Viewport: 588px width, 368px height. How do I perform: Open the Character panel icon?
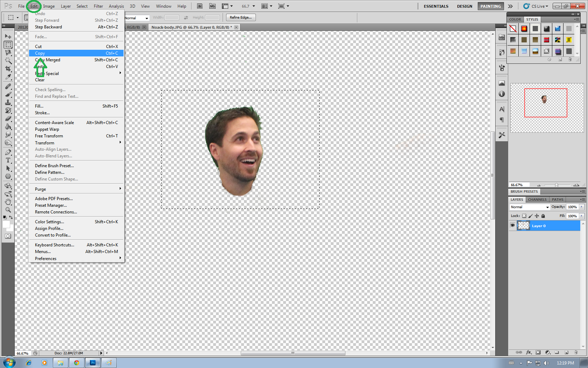tap(502, 109)
